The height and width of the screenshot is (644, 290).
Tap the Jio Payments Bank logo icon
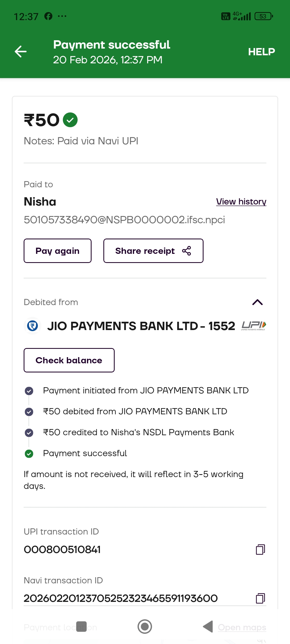[x=32, y=326]
